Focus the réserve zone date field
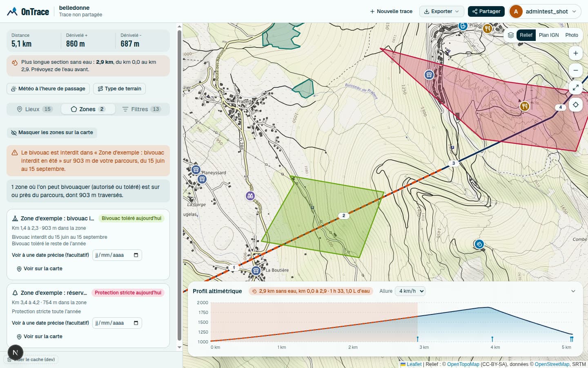Viewport: 588px width, 368px height. point(117,323)
